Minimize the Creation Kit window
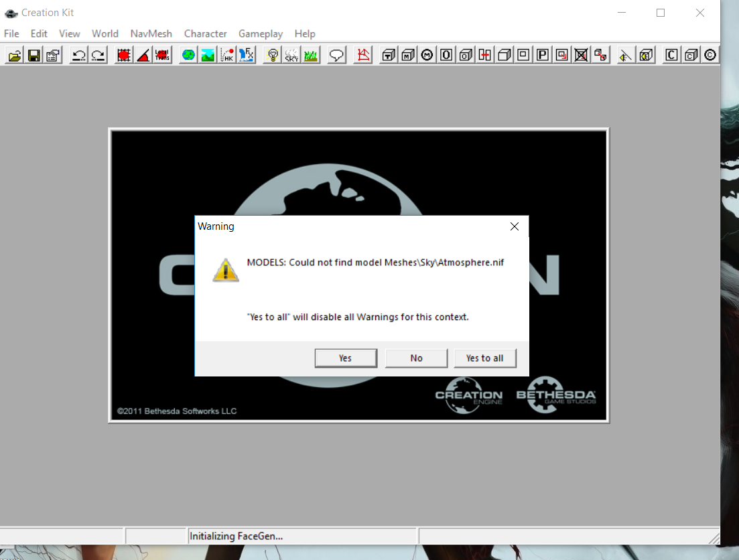This screenshot has height=560, width=739. pyautogui.click(x=622, y=13)
